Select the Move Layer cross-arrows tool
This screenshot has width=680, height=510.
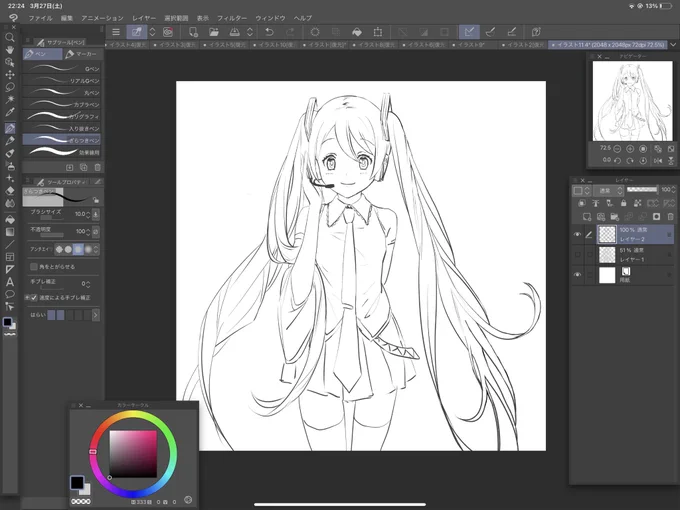click(10, 75)
